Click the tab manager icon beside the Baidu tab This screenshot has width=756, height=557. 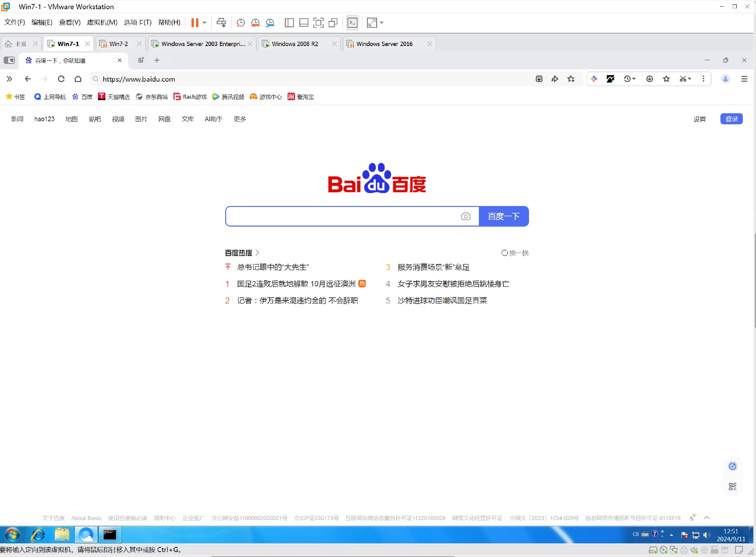pos(141,60)
